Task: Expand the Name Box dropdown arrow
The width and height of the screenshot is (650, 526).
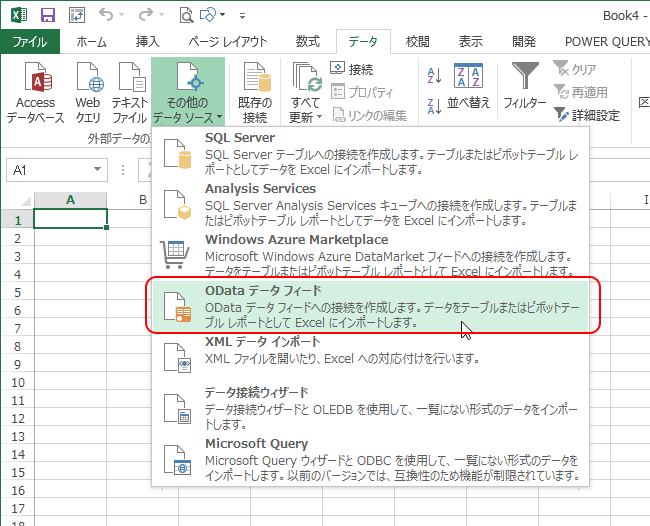Action: [x=97, y=170]
